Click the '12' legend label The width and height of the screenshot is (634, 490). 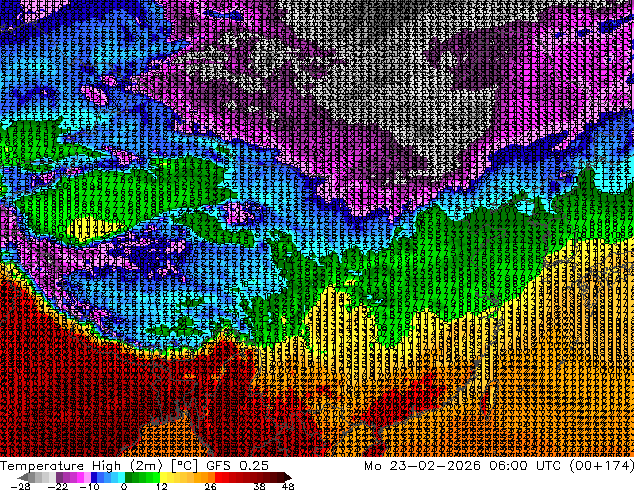tap(162, 486)
